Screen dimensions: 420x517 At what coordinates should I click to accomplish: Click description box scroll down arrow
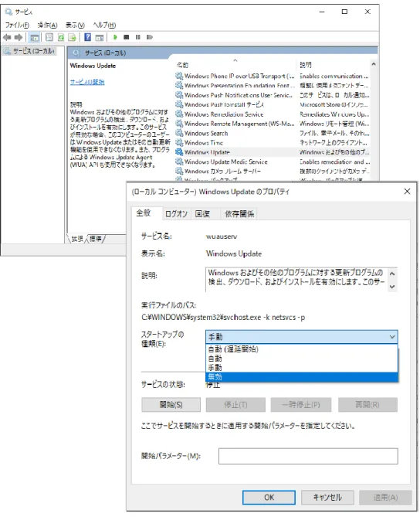392,287
